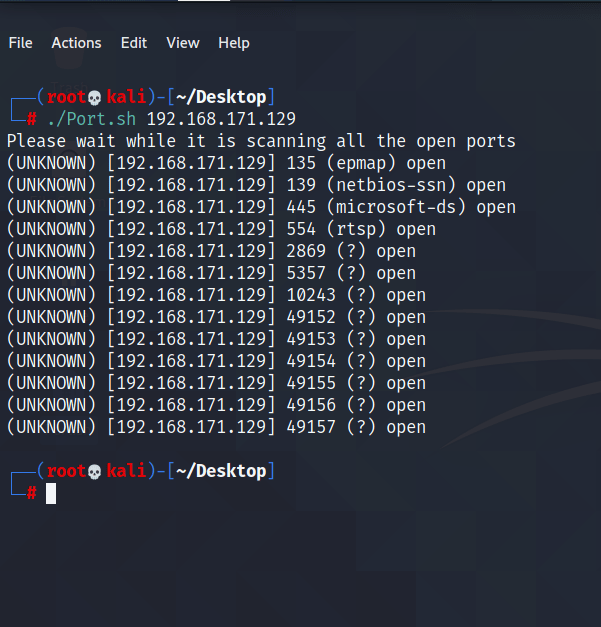This screenshot has height=627, width=601.
Task: Click ~/Desktop in the last prompt
Action: (x=221, y=471)
